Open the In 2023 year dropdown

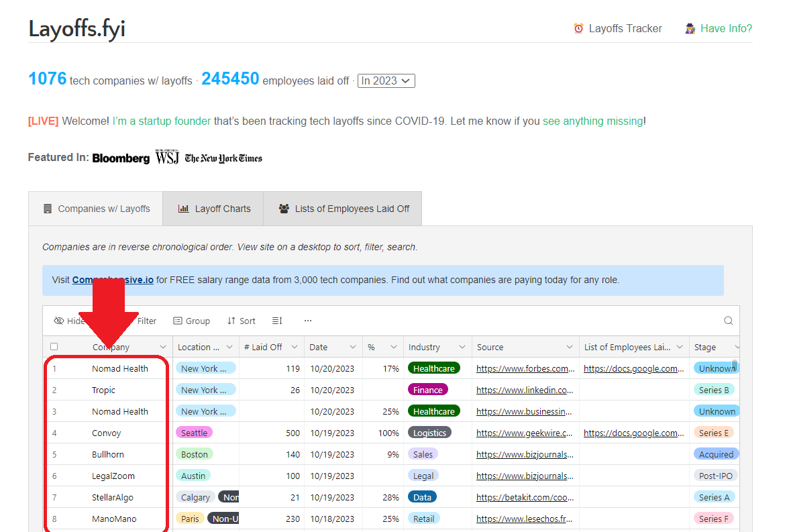[x=386, y=81]
